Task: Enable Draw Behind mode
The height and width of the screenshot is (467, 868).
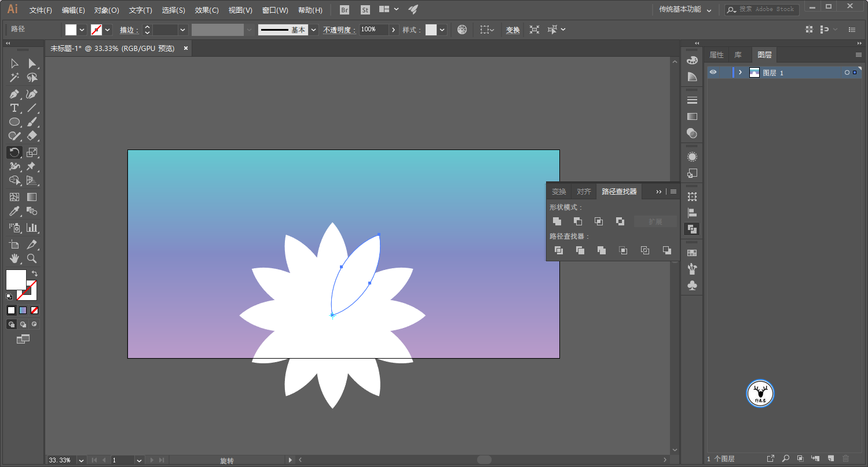Action: click(23, 324)
